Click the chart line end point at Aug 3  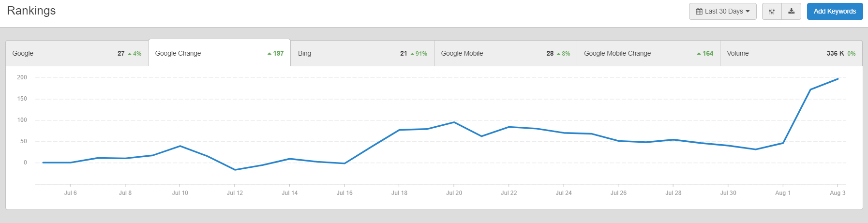[x=838, y=79]
